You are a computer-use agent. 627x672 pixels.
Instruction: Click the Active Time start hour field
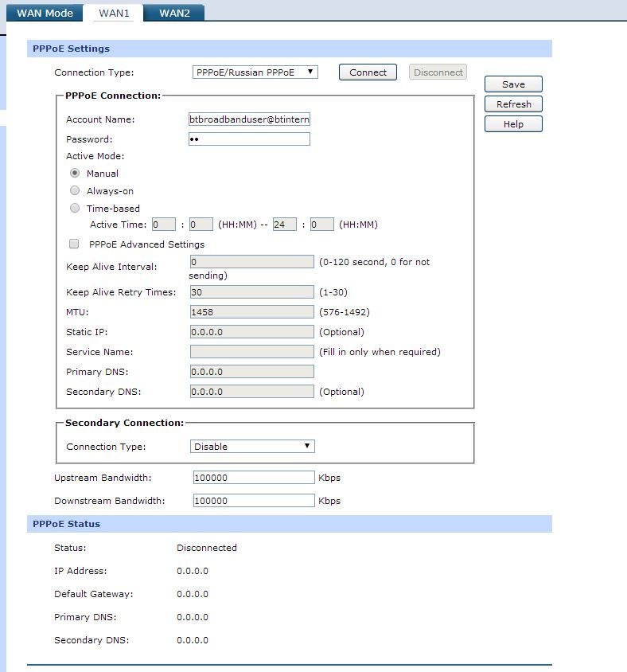[164, 225]
